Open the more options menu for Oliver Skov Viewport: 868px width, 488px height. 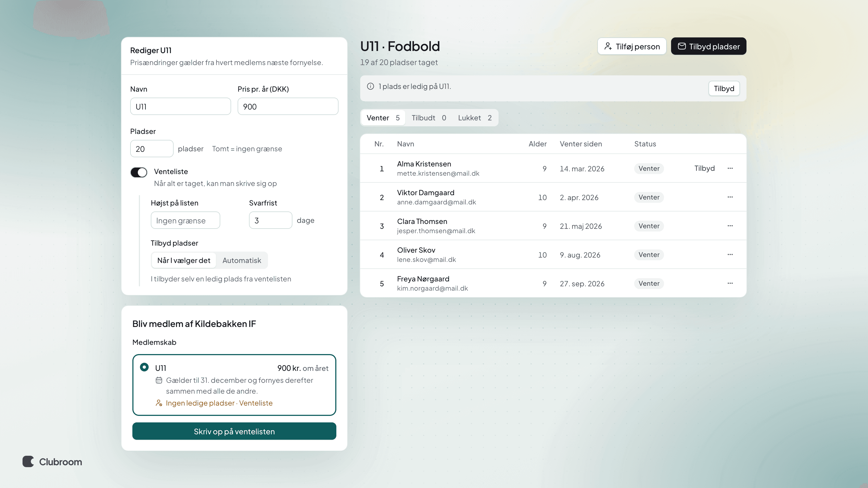click(x=730, y=254)
